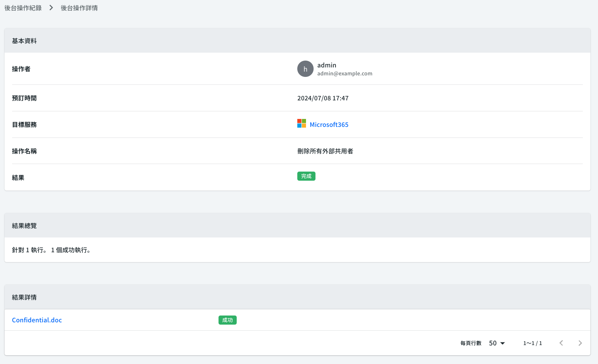
Task: Click the green 完成 status badge
Action: [x=306, y=176]
